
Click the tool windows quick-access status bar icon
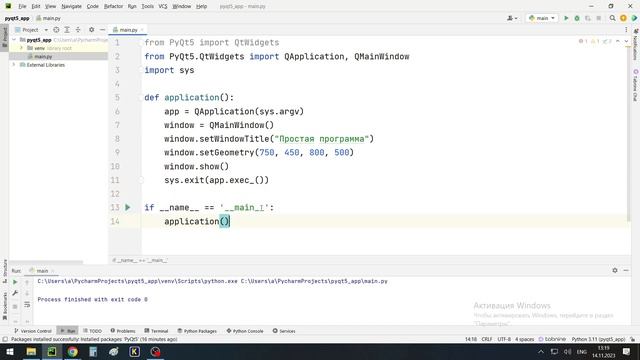pos(5,339)
